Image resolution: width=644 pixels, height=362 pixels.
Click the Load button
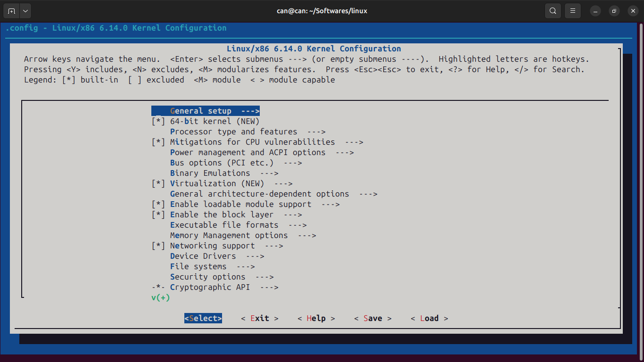pos(429,318)
